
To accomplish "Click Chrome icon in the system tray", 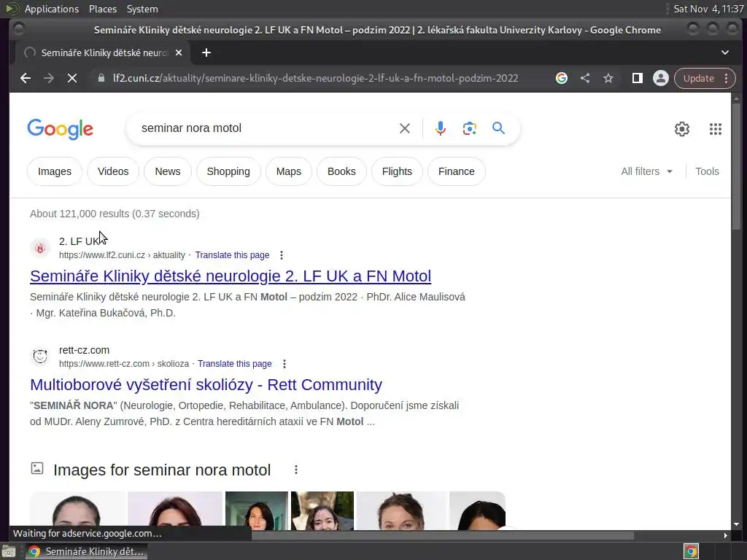I will click(x=691, y=551).
